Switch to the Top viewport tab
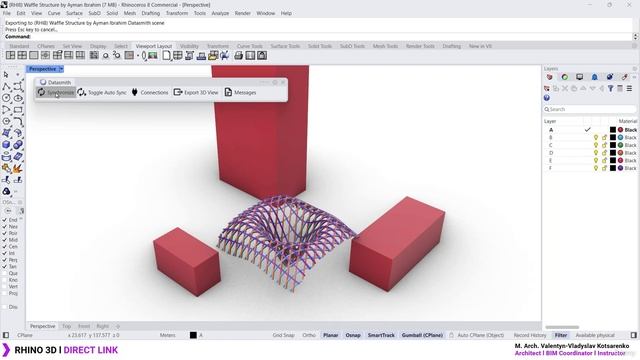This screenshot has height=360, width=640. point(67,327)
